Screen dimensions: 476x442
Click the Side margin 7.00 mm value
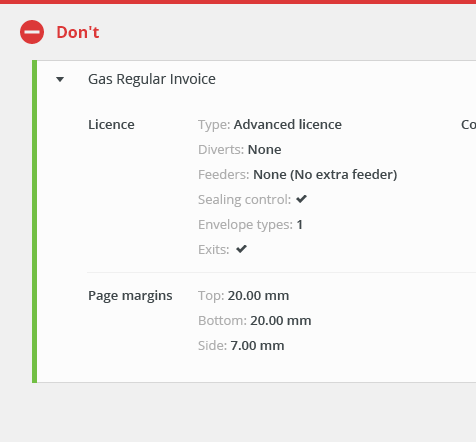pos(257,345)
